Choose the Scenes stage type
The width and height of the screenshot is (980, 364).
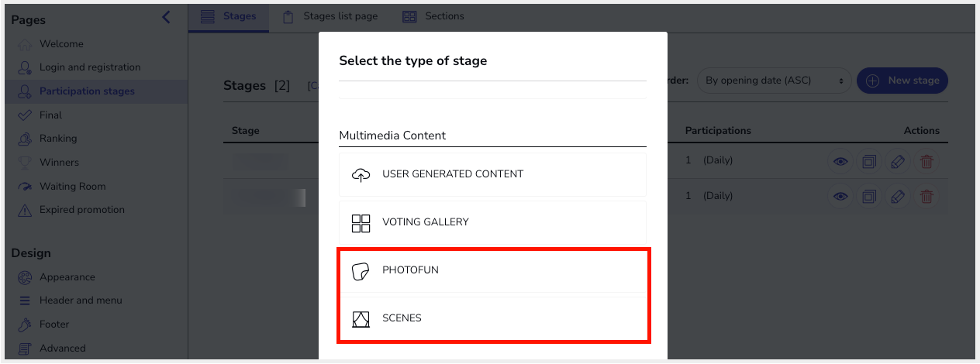click(492, 318)
